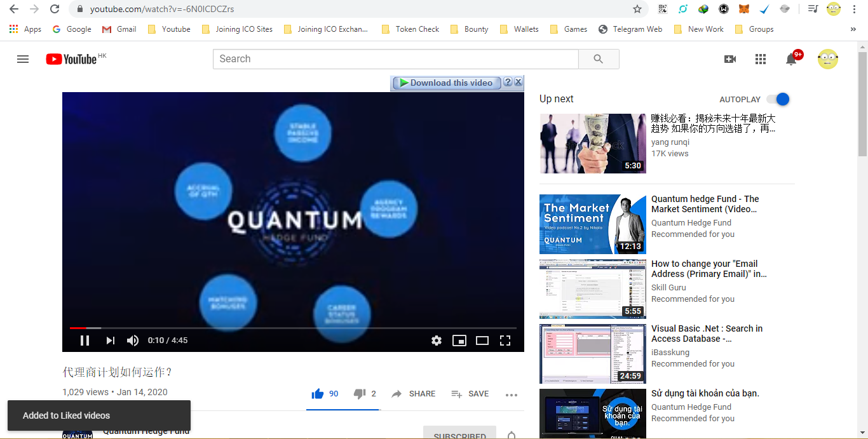This screenshot has width=868, height=439.
Task: Skip to the next video
Action: (x=111, y=341)
